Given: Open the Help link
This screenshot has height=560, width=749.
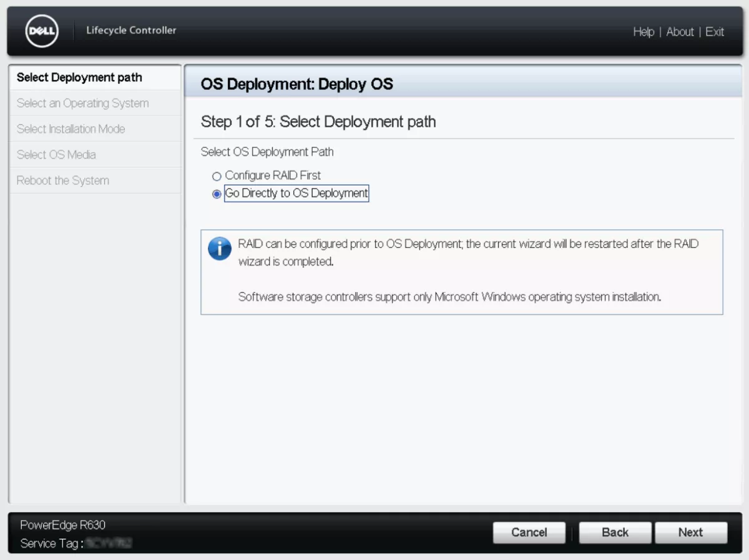Looking at the screenshot, I should coord(644,32).
